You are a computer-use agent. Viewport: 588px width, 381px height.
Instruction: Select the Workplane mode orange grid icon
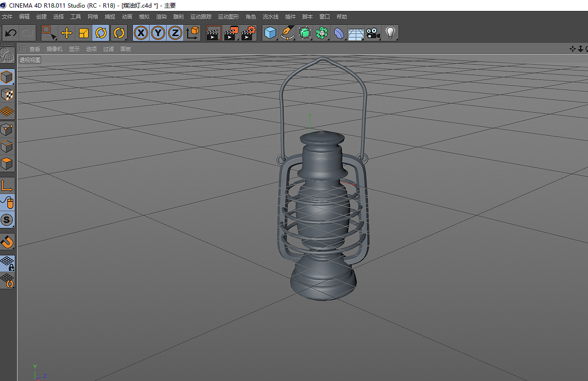[7, 111]
